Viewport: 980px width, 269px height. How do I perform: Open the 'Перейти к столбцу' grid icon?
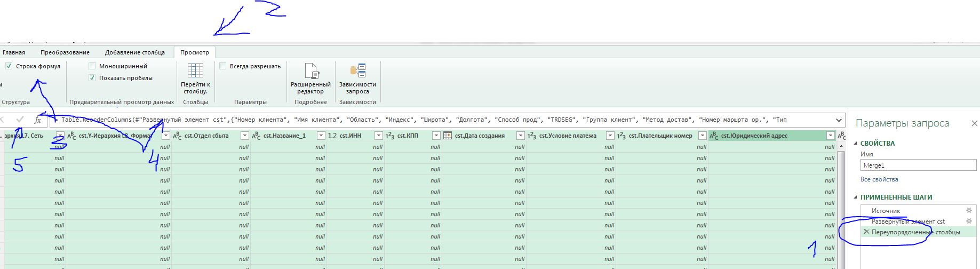point(195,70)
